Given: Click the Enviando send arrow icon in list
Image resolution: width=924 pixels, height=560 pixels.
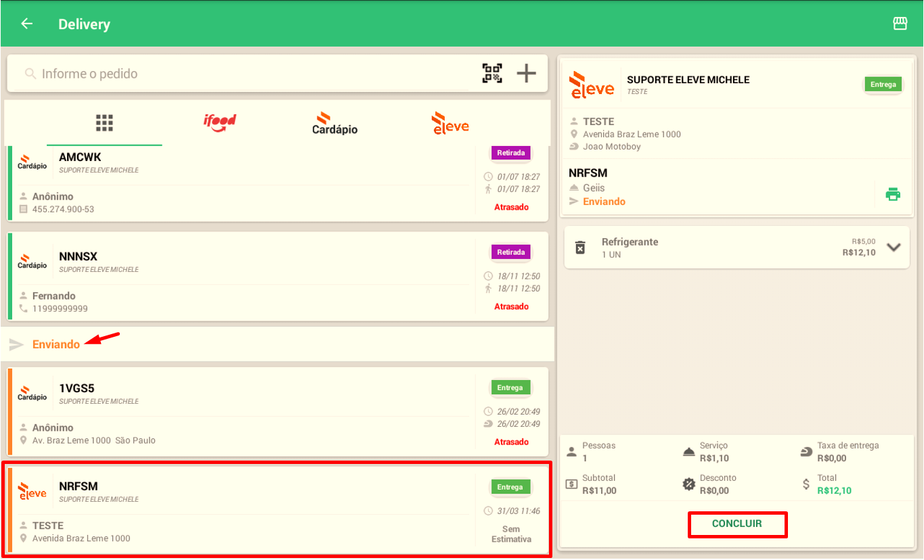Looking at the screenshot, I should 16,345.
